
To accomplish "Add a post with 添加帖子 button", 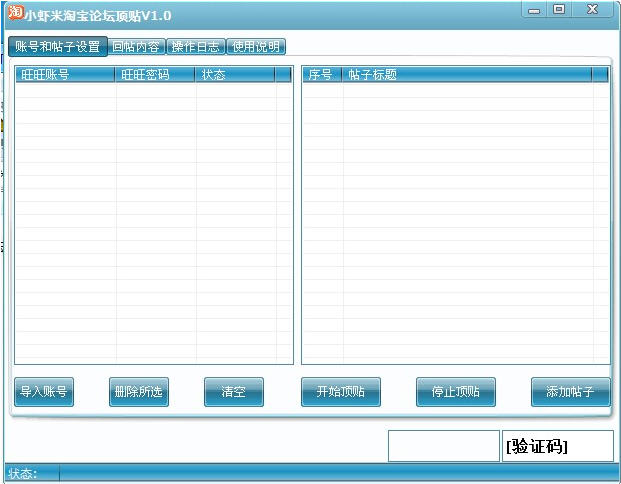I will [571, 392].
